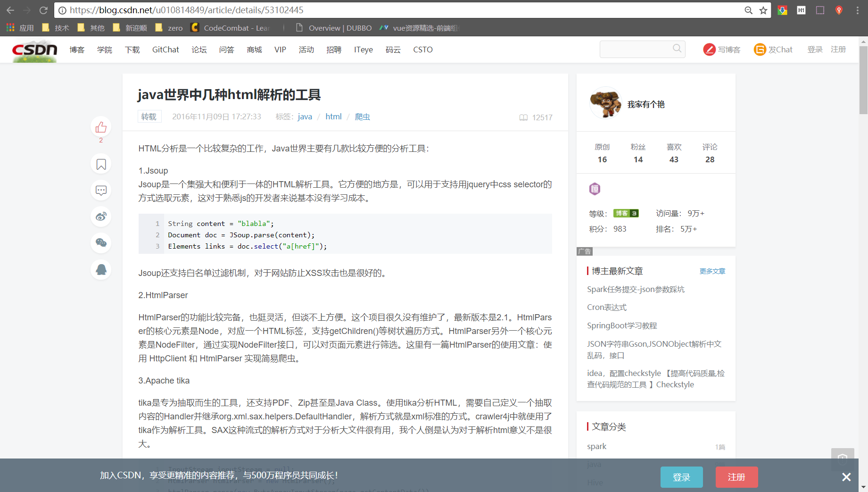The image size is (868, 492).
Task: Open the 下载 nav item
Action: tap(132, 50)
